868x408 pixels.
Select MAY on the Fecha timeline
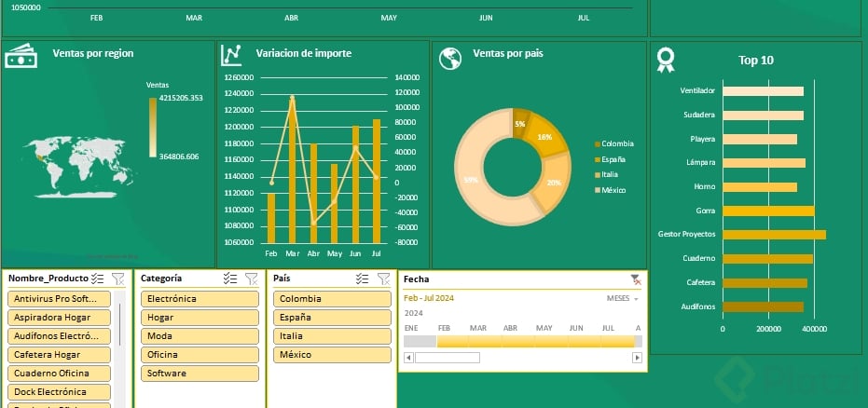(x=551, y=341)
